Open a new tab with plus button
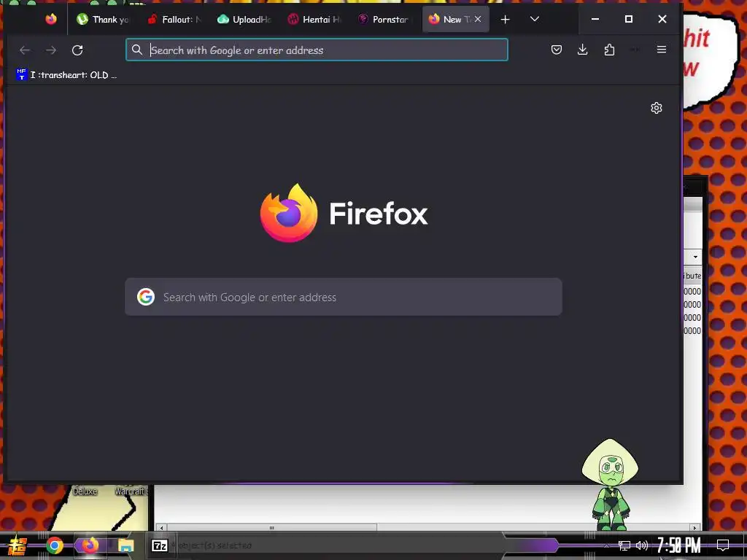Screen dimensions: 747x560 [x=506, y=19]
